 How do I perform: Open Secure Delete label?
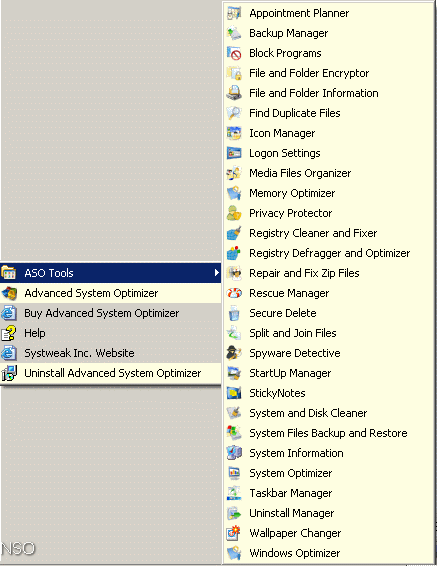tap(283, 313)
